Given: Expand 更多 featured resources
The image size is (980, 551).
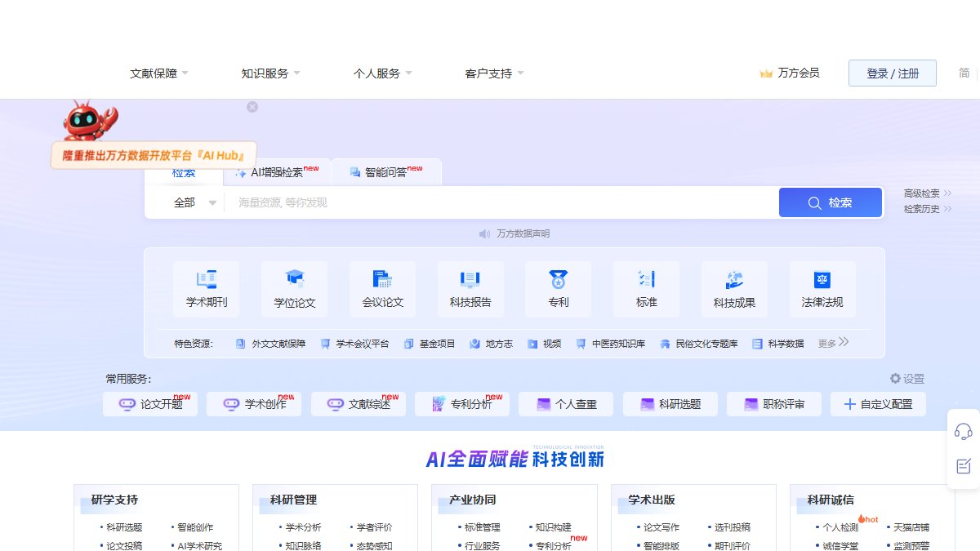Looking at the screenshot, I should pyautogui.click(x=834, y=343).
